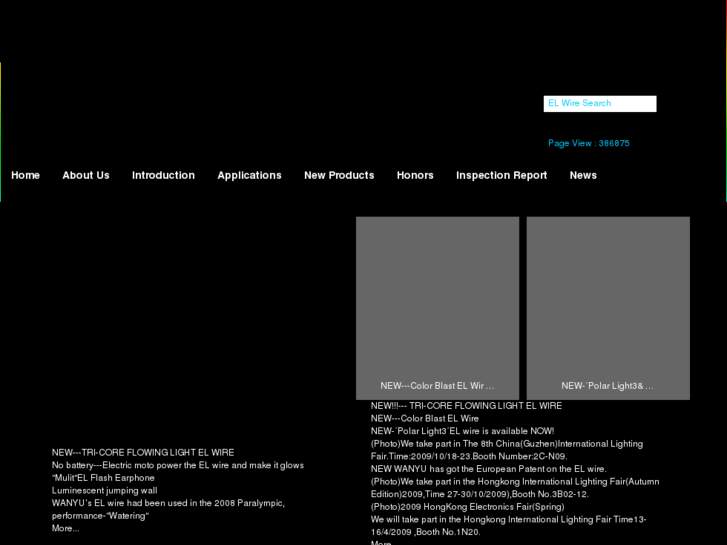Click More under the left product list
Screen dimensions: 727x545
(65, 528)
